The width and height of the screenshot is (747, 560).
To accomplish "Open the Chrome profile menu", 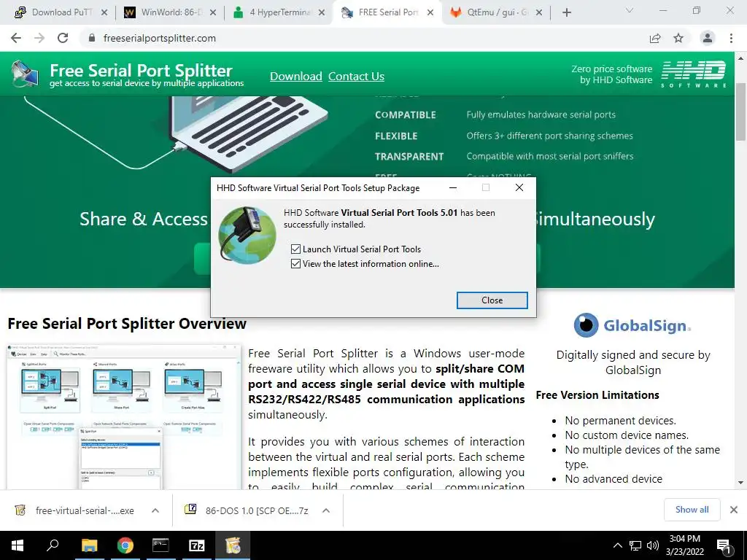I will (708, 38).
